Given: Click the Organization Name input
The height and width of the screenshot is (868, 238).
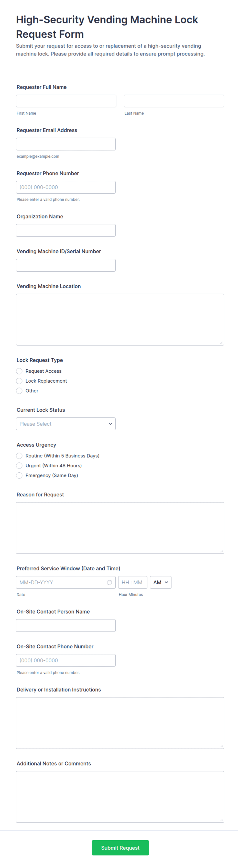Looking at the screenshot, I should 66,230.
